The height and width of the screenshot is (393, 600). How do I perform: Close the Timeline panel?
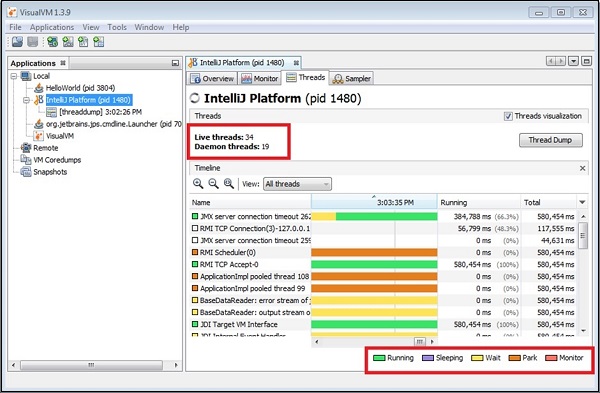point(582,168)
